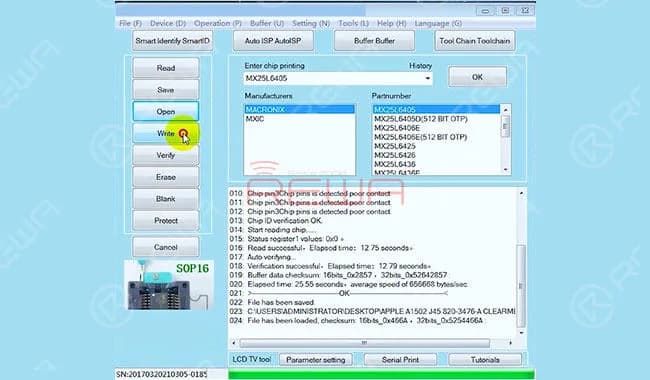Click the Open button
The width and height of the screenshot is (650, 380).
166,111
